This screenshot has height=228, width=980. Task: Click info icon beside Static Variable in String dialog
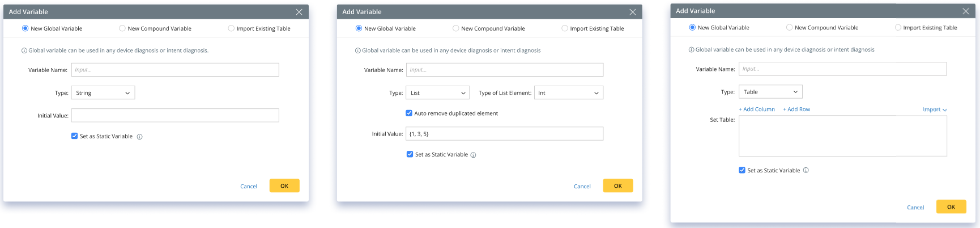140,137
